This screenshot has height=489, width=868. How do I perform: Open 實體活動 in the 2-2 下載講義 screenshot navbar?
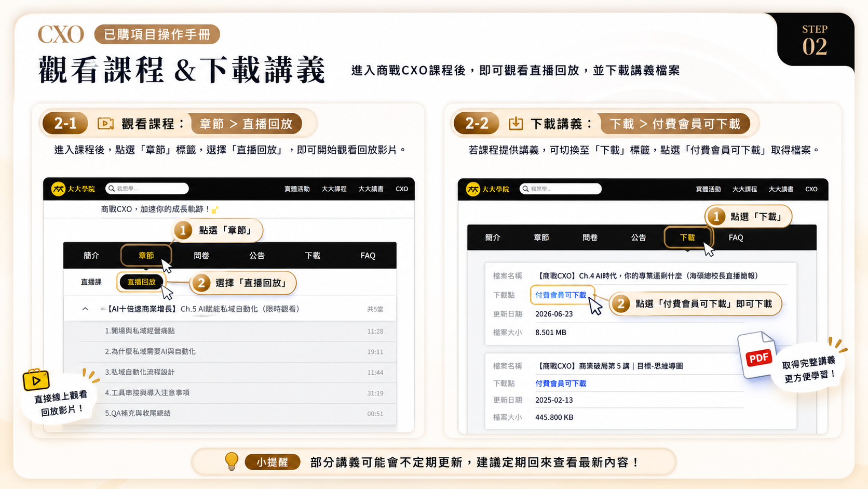708,189
